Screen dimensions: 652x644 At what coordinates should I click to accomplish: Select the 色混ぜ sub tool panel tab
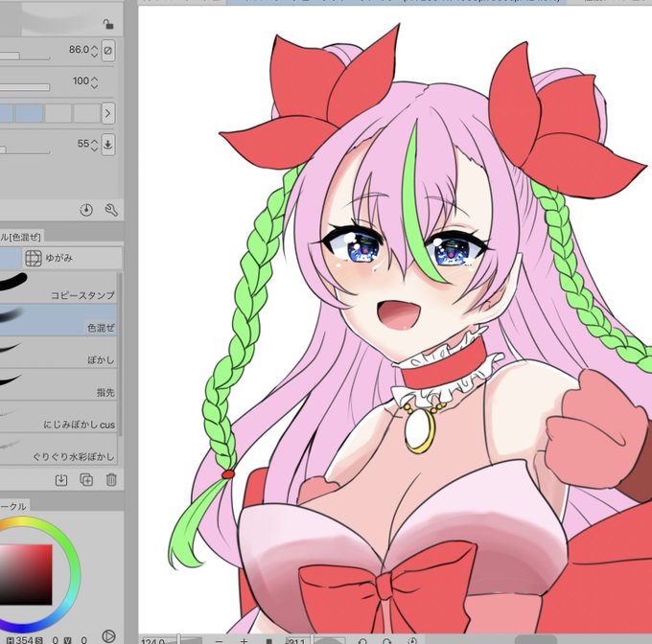tap(22, 237)
